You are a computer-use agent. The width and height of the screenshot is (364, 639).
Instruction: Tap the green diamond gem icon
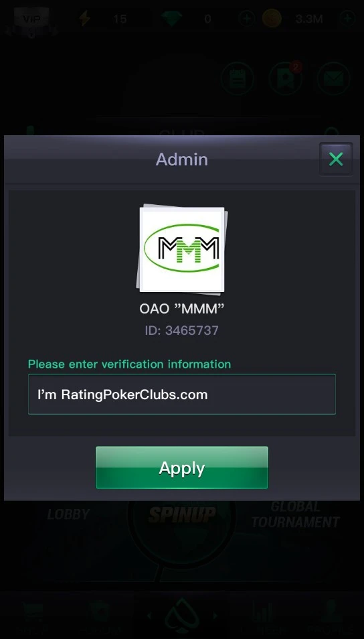pyautogui.click(x=171, y=19)
